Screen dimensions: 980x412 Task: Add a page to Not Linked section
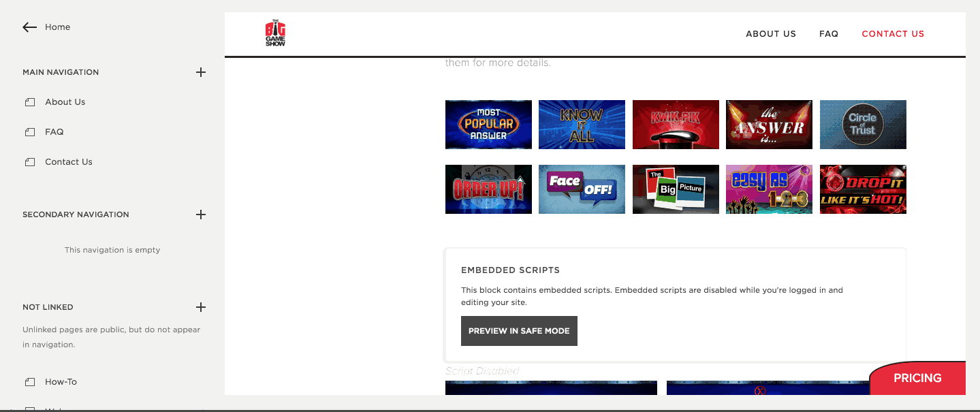pyautogui.click(x=201, y=307)
